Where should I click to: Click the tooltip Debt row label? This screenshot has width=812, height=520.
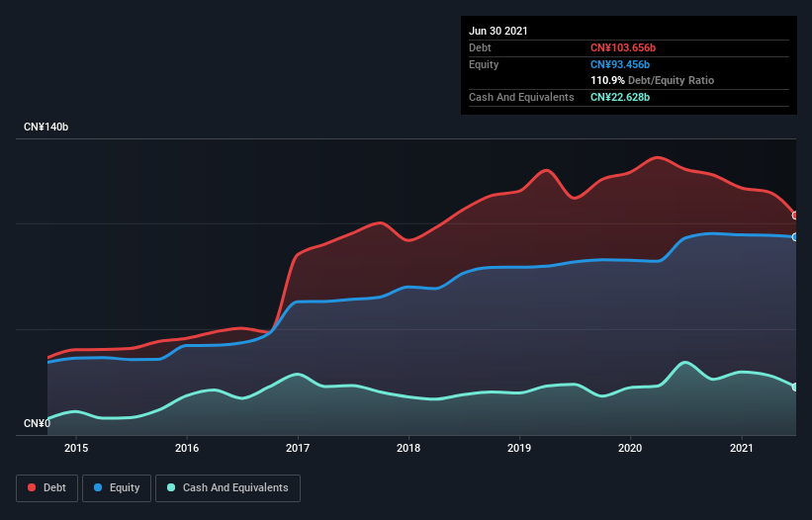tap(480, 47)
